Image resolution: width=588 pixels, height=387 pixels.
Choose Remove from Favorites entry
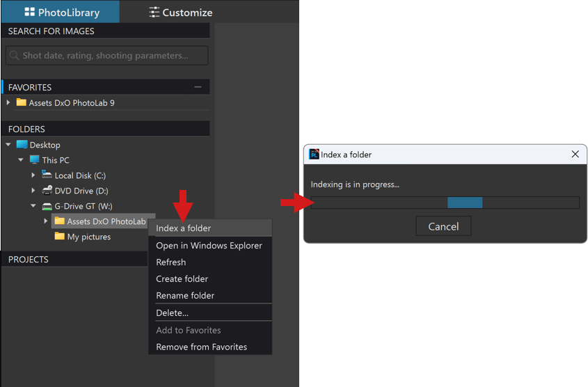210,347
